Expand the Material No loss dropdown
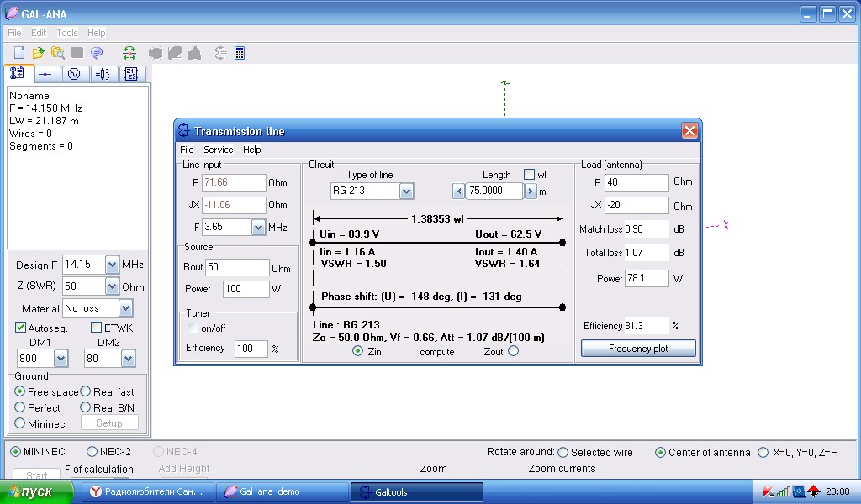 (125, 308)
